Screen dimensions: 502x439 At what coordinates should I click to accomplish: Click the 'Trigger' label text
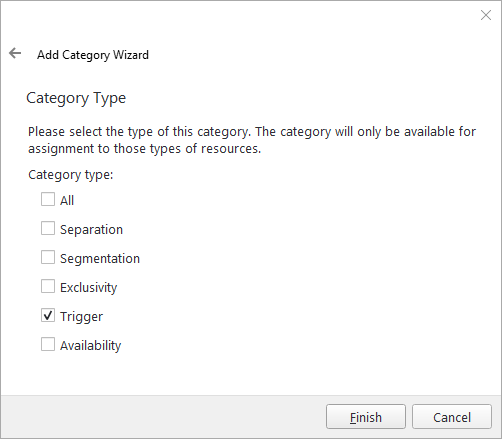[x=81, y=317]
